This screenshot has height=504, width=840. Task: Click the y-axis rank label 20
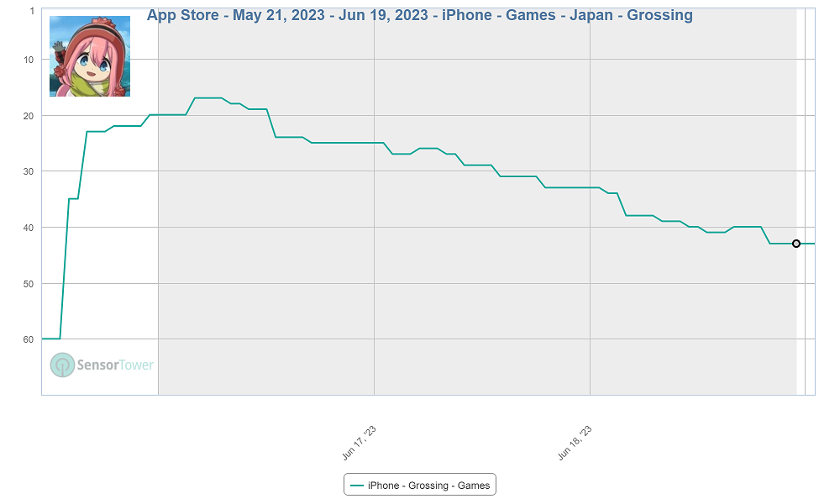(29, 115)
